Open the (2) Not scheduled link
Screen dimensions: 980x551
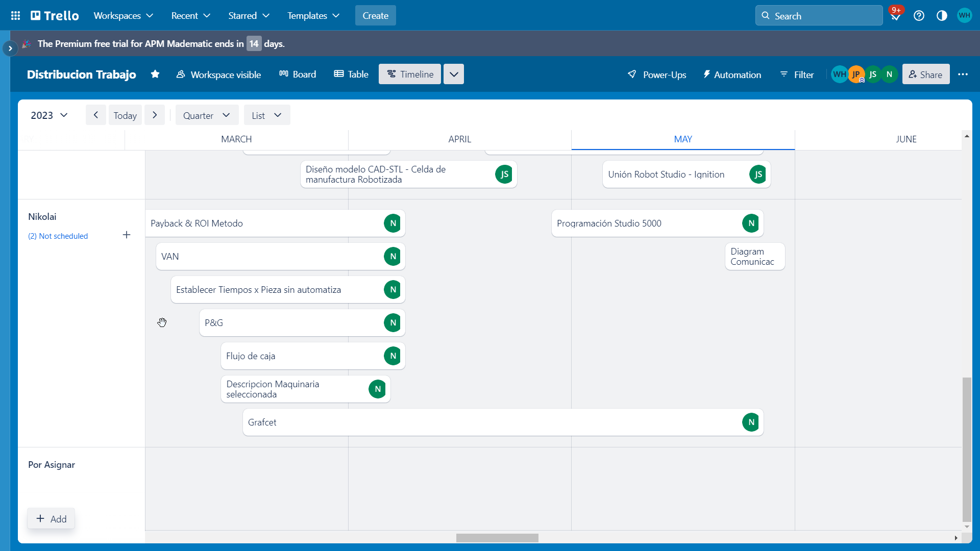(58, 236)
